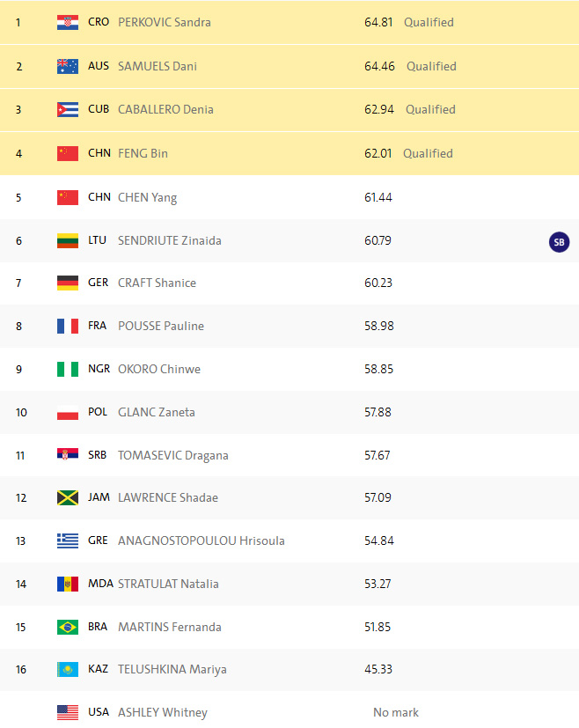Click the Kazakhstan flag icon
Image resolution: width=579 pixels, height=728 pixels.
point(68,669)
